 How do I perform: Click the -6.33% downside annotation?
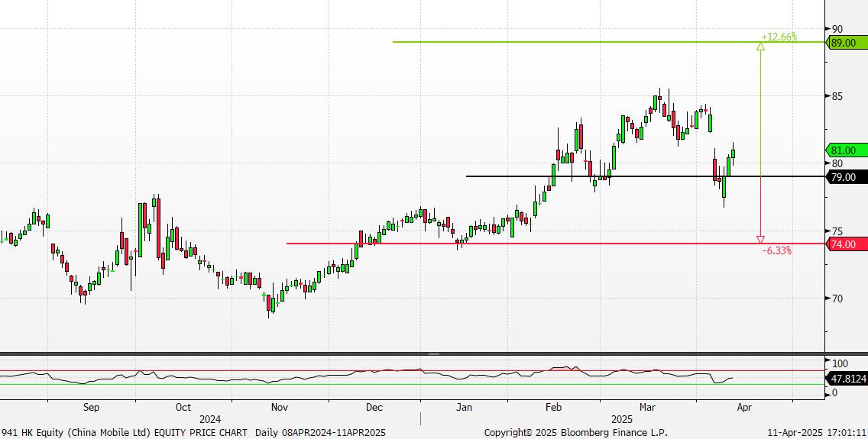[776, 250]
